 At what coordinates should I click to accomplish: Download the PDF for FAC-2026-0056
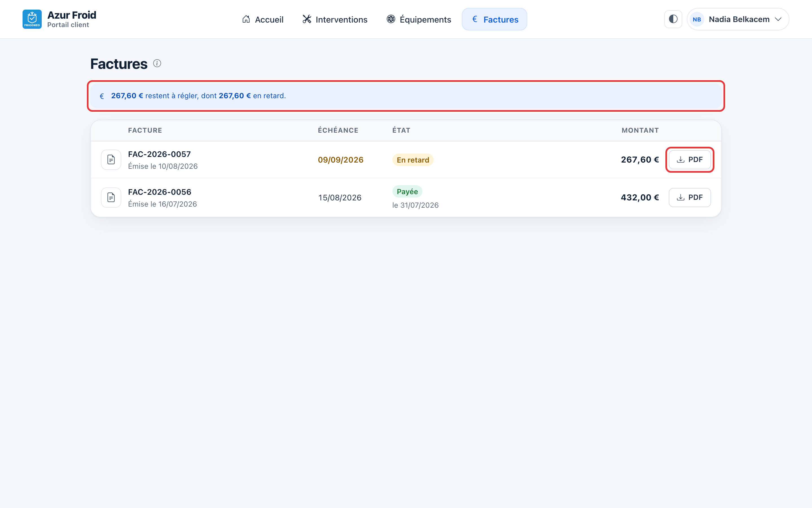point(690,198)
